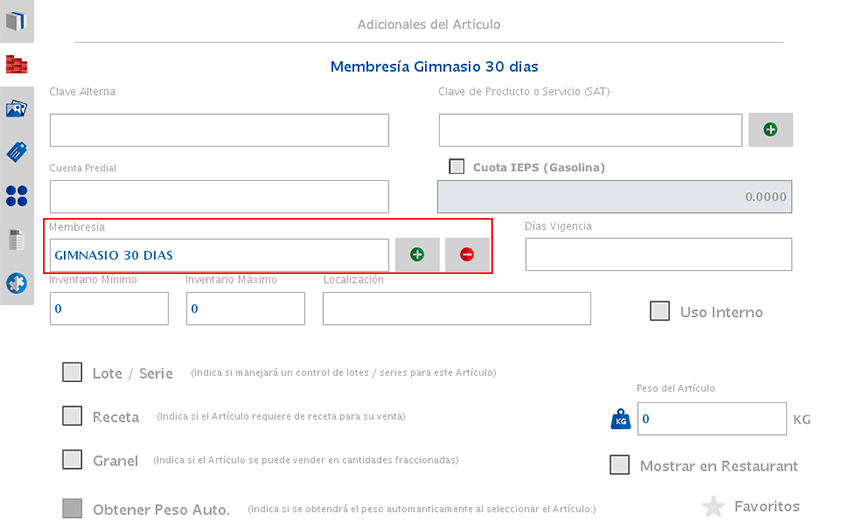Open the red brick wall sidebar icon

[x=16, y=65]
